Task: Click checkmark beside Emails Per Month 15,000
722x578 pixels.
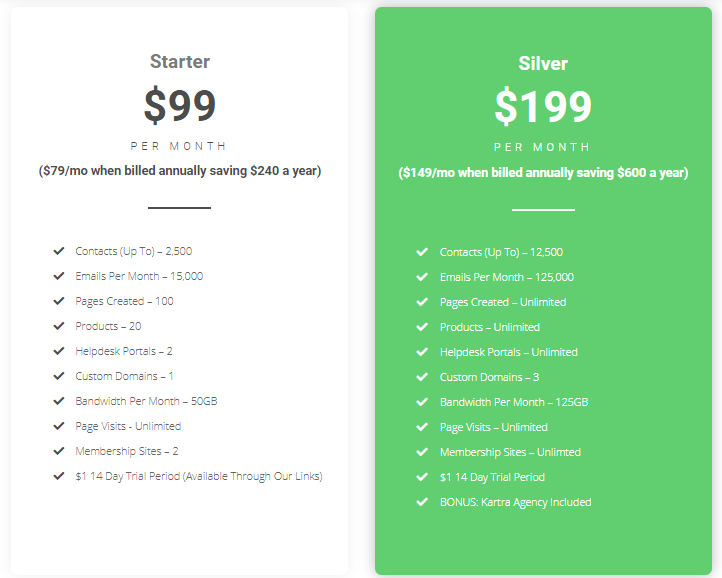Action: (x=59, y=276)
